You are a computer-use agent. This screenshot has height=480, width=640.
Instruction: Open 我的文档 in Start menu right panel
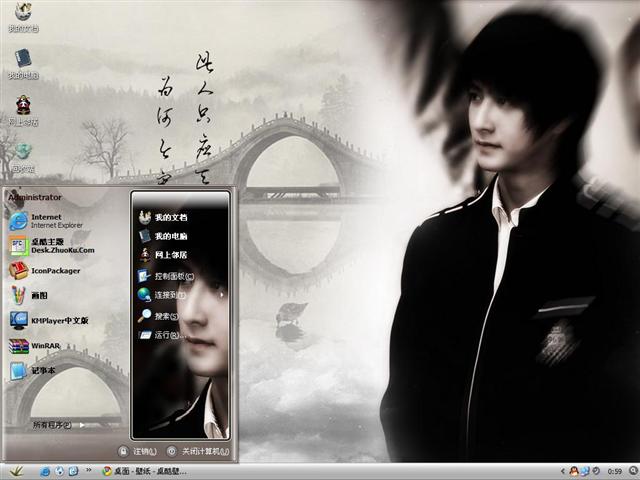click(163, 217)
